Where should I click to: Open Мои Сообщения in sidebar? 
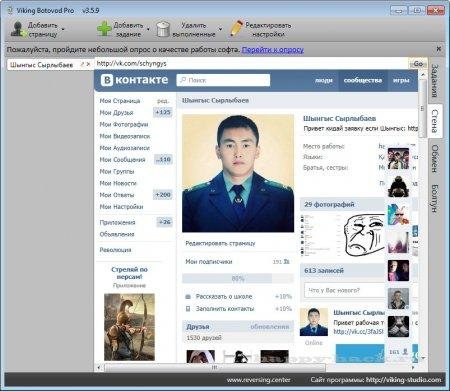click(x=122, y=160)
